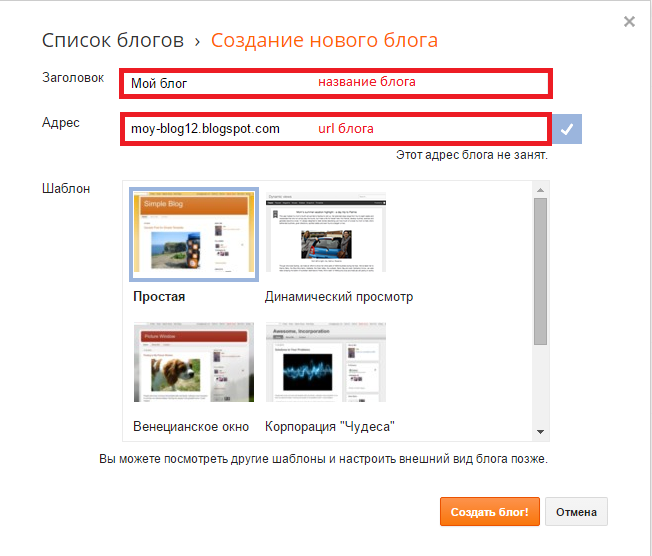Click the Отмена button
Screen dimensions: 652x556
tap(576, 512)
